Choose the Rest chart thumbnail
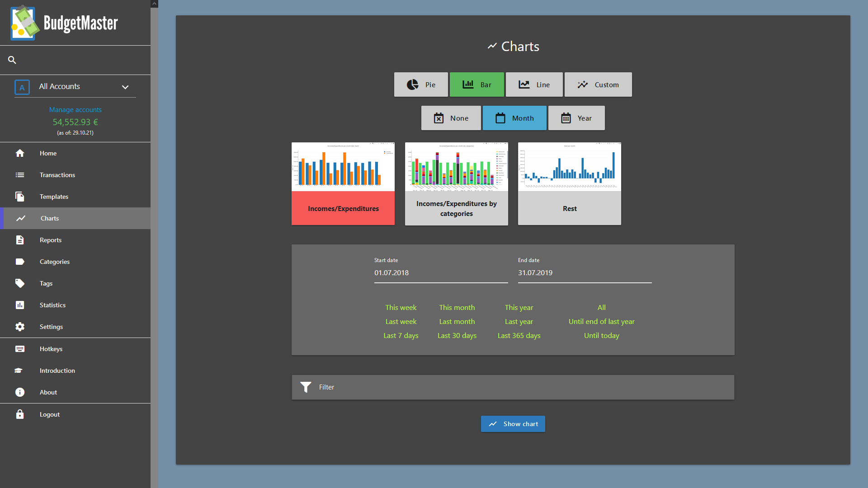The height and width of the screenshot is (488, 868). click(570, 183)
